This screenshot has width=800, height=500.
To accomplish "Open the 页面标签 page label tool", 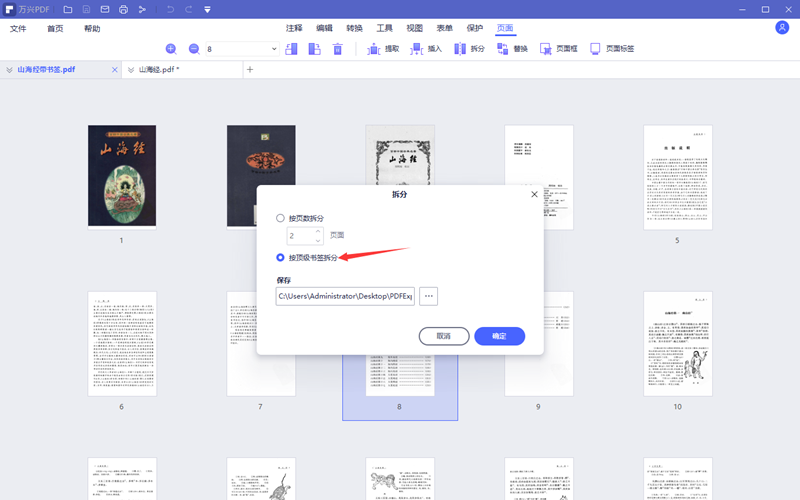I will click(x=612, y=49).
